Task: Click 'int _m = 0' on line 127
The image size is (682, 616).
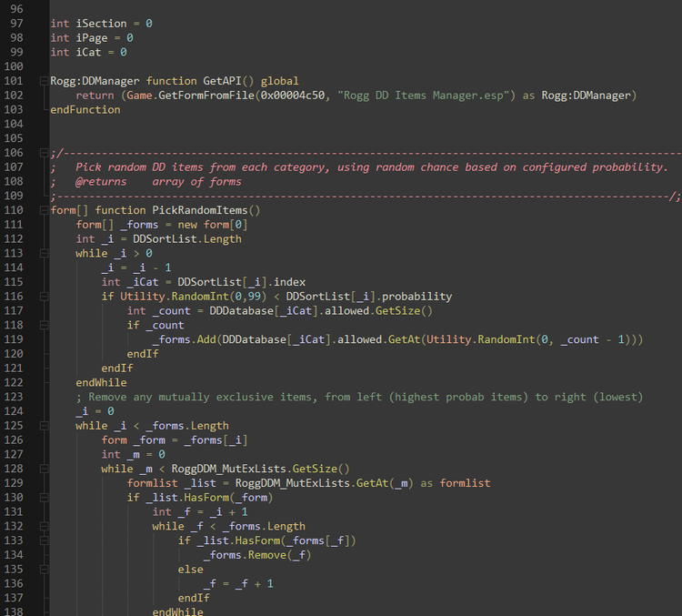Action: click(133, 454)
